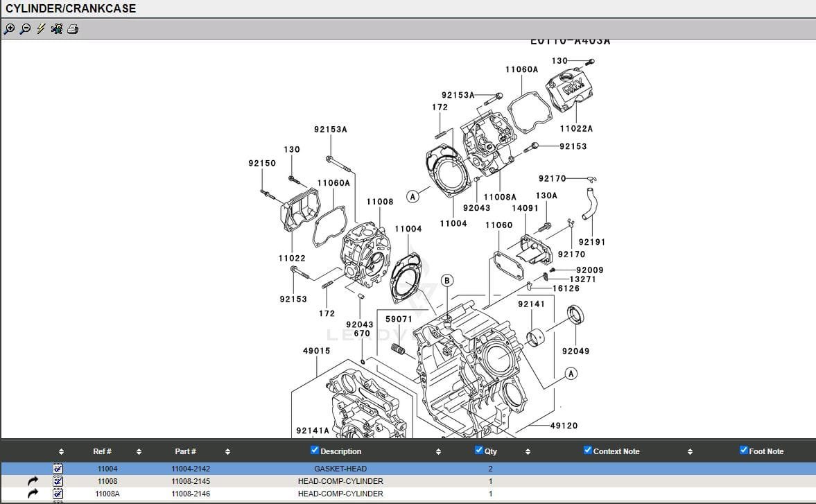816x504 pixels.
Task: Select part number 11004-2142 in the table
Action: tap(191, 469)
